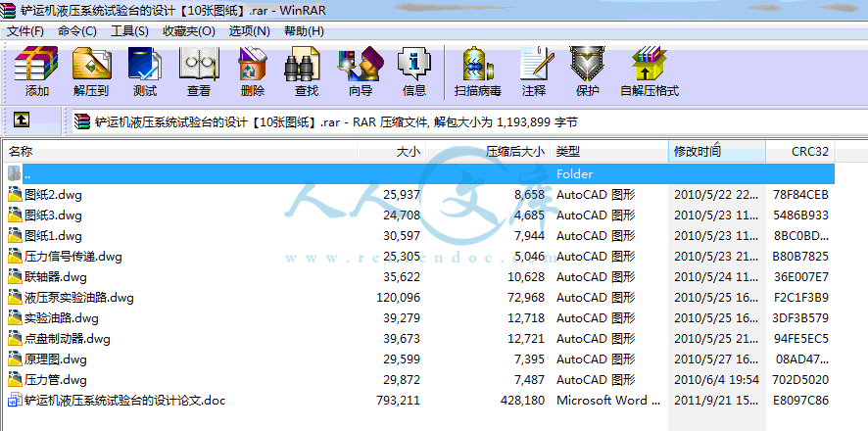Click size value 793,211
Image resolution: width=868 pixels, height=431 pixels.
click(x=398, y=400)
